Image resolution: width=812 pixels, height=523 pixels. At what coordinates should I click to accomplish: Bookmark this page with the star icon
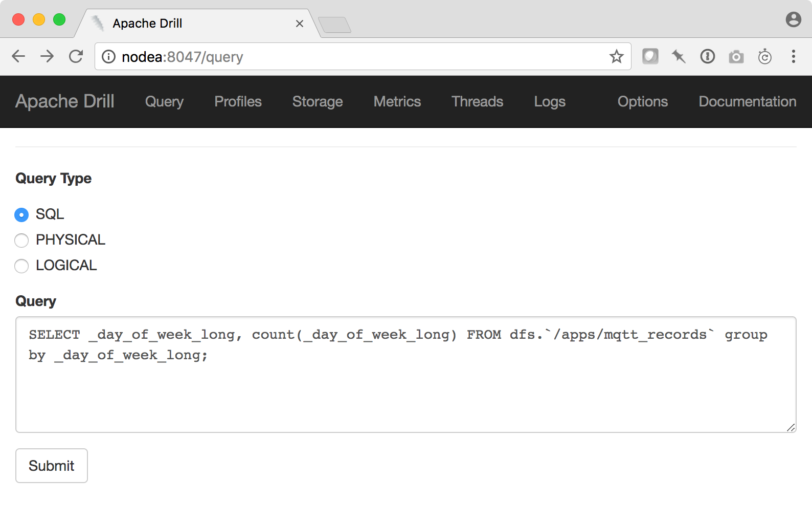617,56
